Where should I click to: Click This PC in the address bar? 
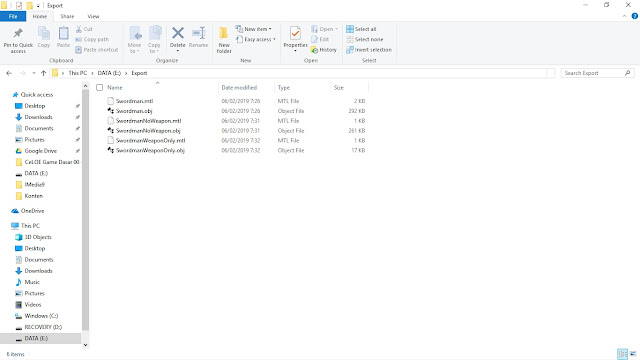tap(78, 73)
